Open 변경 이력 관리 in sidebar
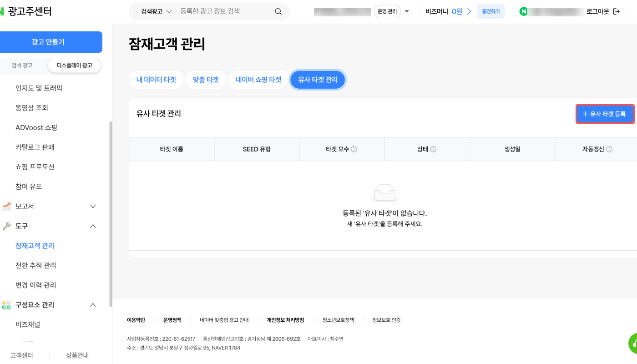 point(36,285)
